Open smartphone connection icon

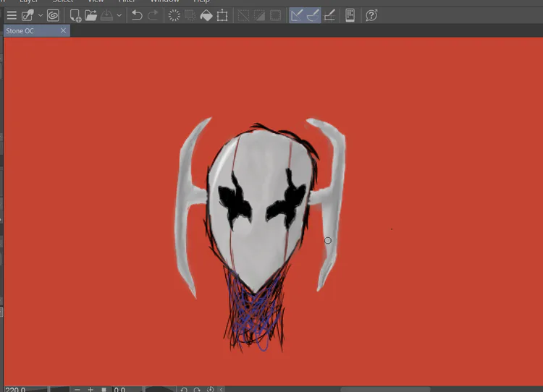tap(350, 15)
